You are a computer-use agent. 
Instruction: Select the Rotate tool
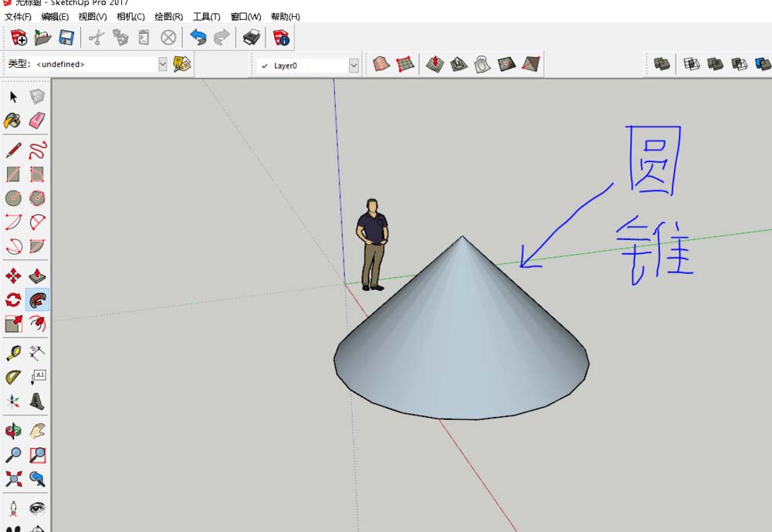coord(13,300)
